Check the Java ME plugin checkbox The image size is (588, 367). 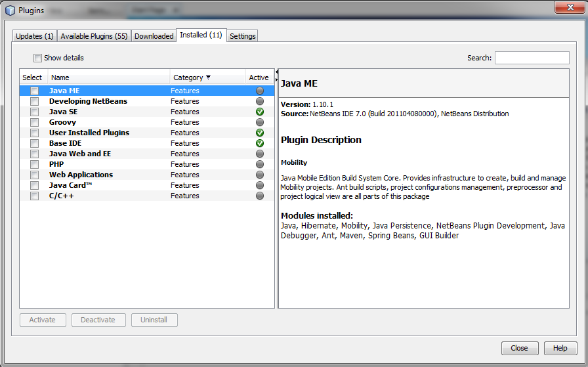pos(35,91)
